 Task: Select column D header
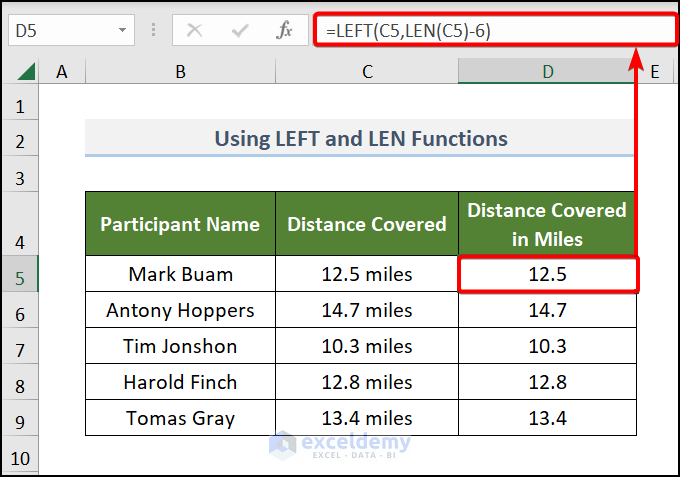(x=547, y=72)
